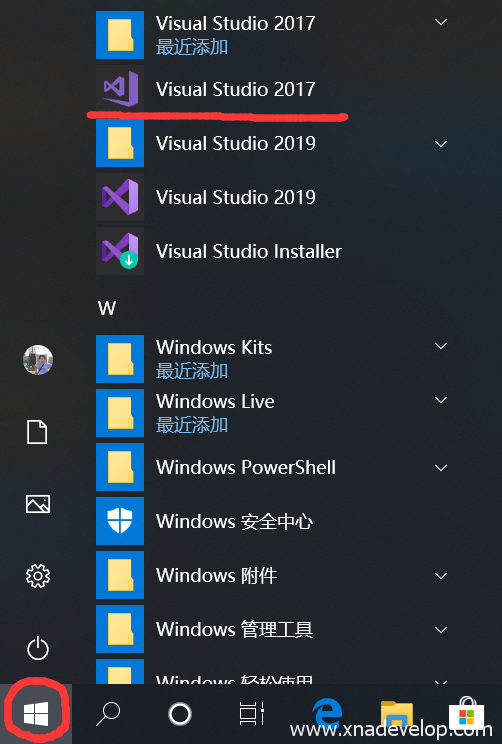This screenshot has height=744, width=502.
Task: Open Settings gear in Start sidebar
Action: tap(38, 576)
